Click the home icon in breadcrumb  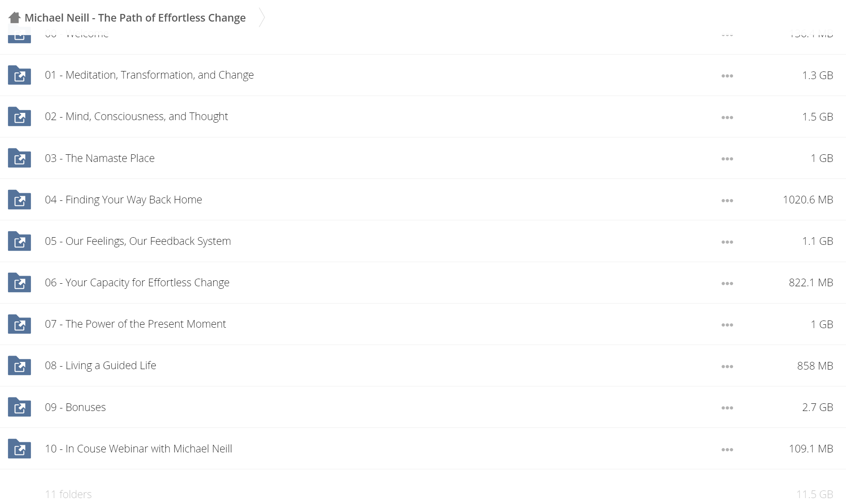tap(14, 18)
